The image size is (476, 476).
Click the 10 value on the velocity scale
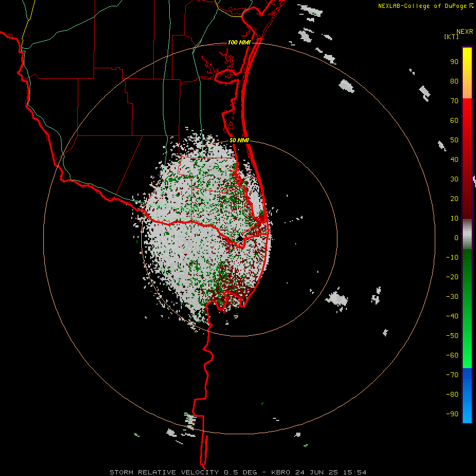click(x=454, y=218)
